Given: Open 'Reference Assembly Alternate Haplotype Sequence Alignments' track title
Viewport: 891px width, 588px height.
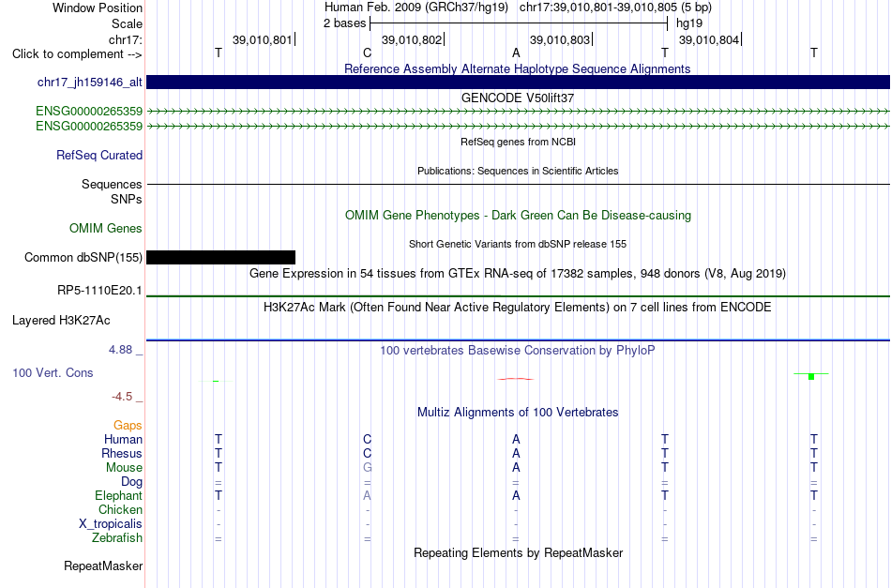Looking at the screenshot, I should click(518, 68).
